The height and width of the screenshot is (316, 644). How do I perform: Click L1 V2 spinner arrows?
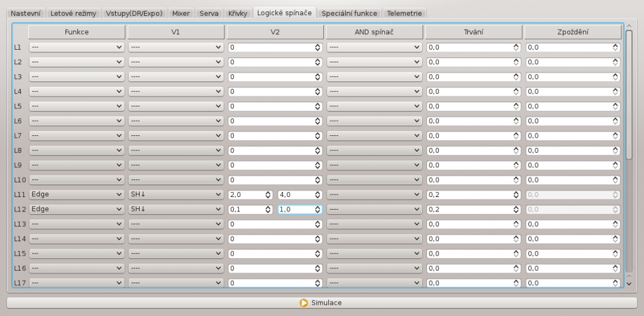point(318,47)
